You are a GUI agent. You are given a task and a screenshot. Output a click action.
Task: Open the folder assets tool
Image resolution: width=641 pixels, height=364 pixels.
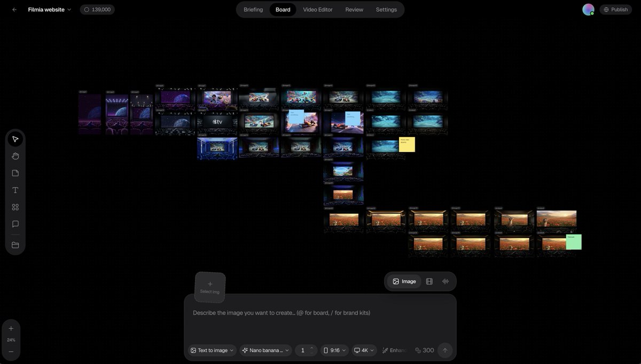pyautogui.click(x=15, y=245)
